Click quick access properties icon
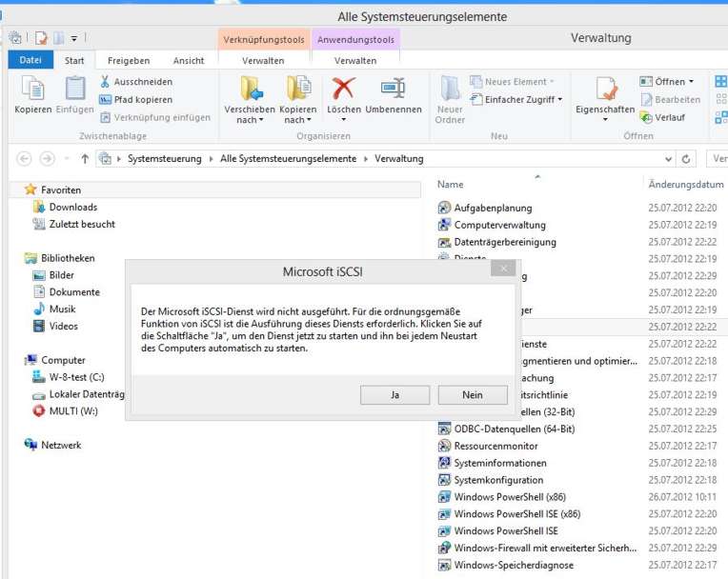 point(41,38)
